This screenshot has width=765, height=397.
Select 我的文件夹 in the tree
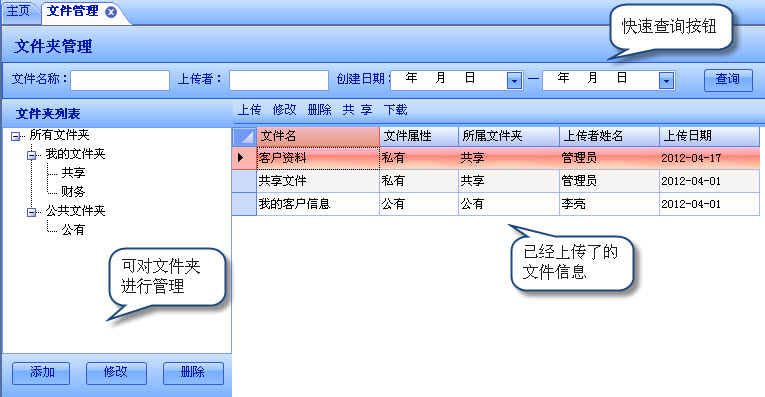coord(76,154)
